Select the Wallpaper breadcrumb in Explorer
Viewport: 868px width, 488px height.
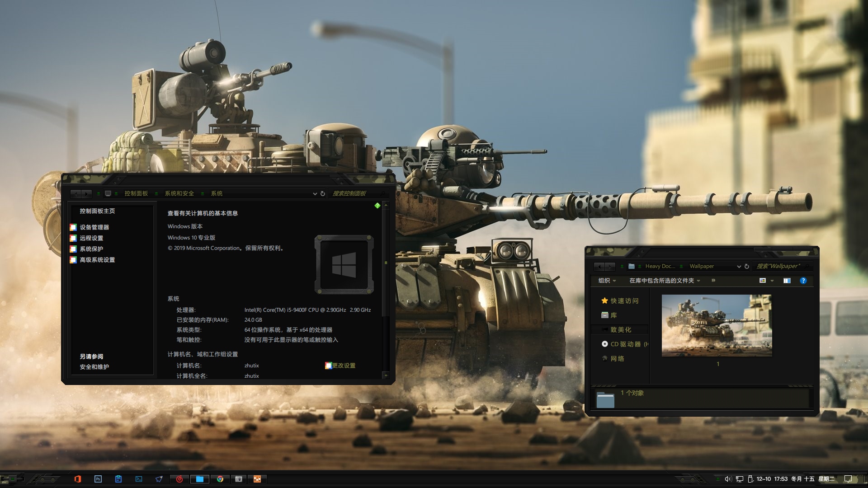click(702, 267)
